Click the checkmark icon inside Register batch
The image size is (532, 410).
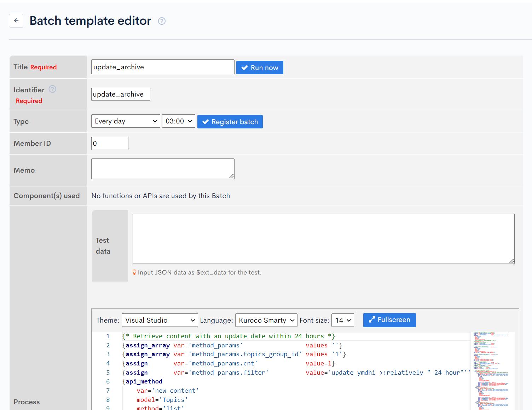206,122
